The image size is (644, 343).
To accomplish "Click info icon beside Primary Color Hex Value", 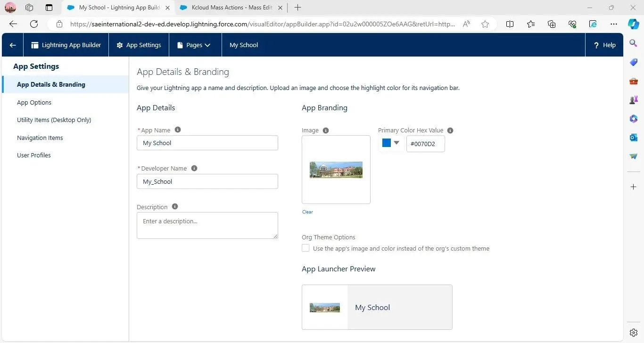I will pyautogui.click(x=450, y=131).
